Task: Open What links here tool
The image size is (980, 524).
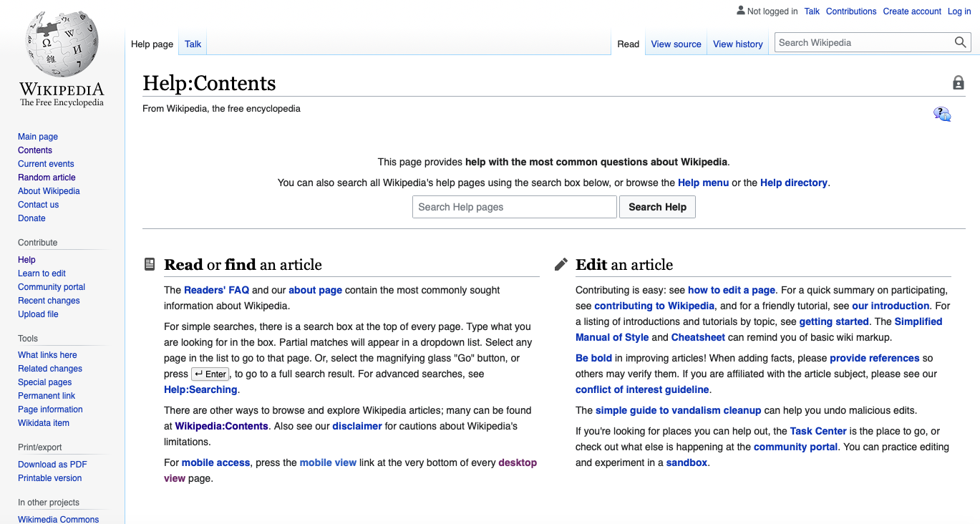Action: coord(47,355)
